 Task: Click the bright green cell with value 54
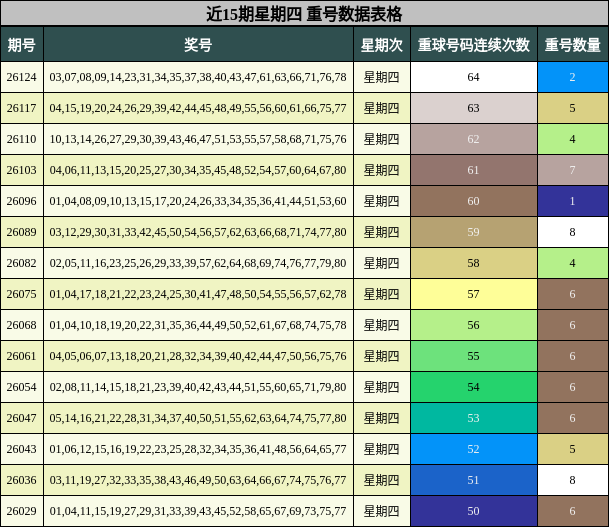[474, 387]
